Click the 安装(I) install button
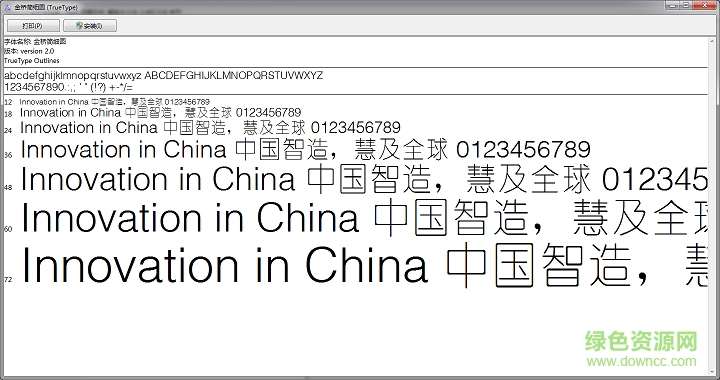 click(90, 26)
